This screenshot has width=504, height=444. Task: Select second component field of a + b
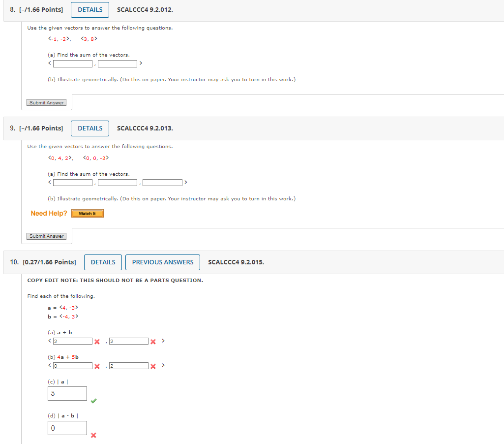click(x=129, y=341)
